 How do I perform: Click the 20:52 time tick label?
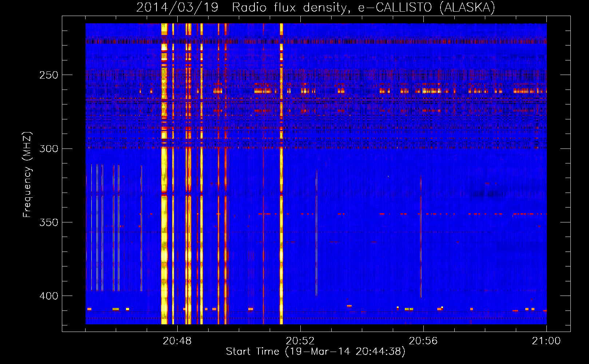[300, 341]
